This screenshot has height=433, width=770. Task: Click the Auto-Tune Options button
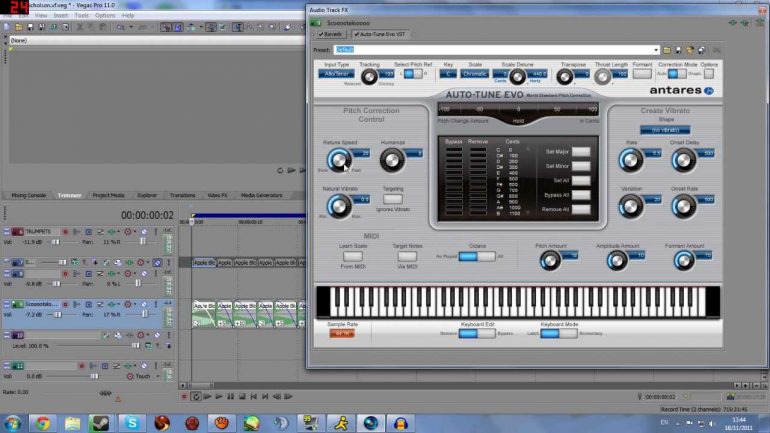pyautogui.click(x=709, y=74)
